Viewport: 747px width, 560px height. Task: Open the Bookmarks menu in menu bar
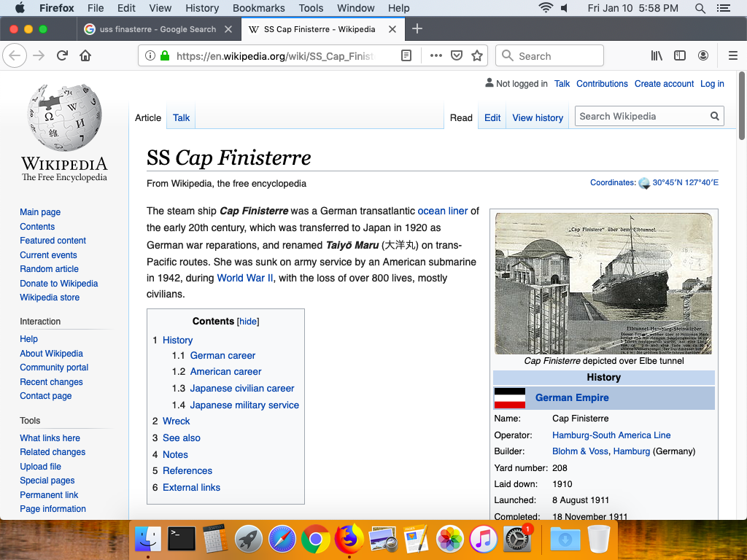258,8
